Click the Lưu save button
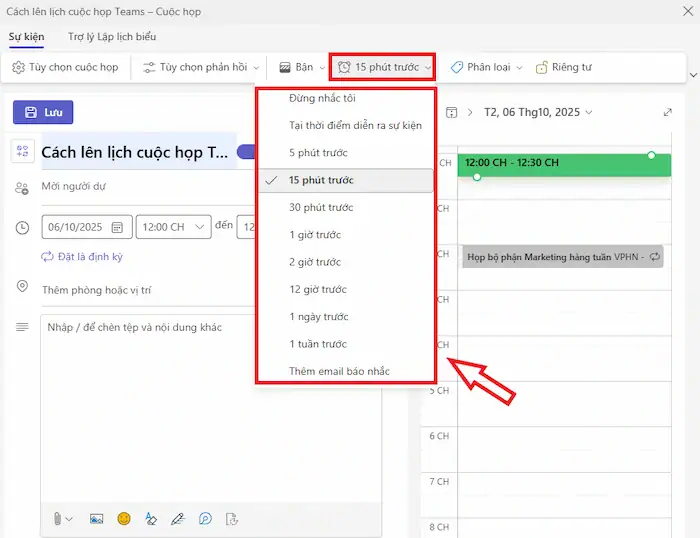Viewport: 700px width, 538px height. point(43,112)
